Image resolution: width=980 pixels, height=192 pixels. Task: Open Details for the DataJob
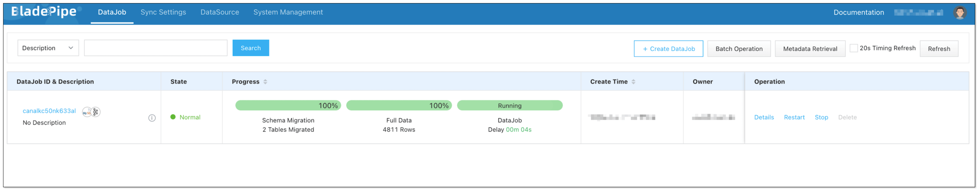click(764, 117)
